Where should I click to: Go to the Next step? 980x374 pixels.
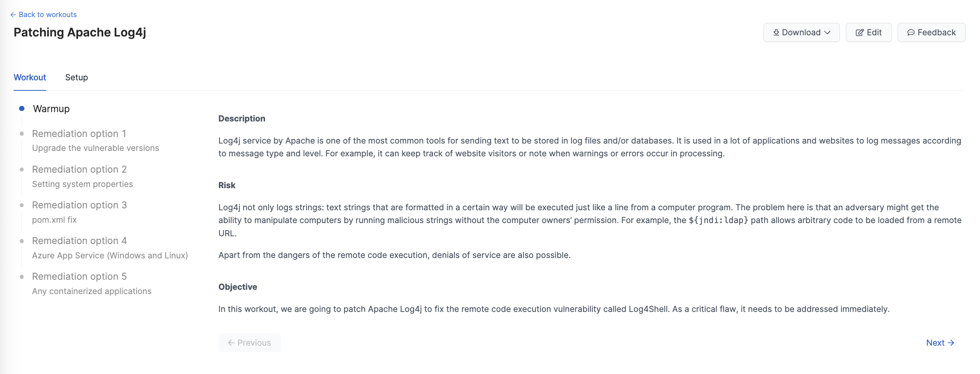(940, 343)
